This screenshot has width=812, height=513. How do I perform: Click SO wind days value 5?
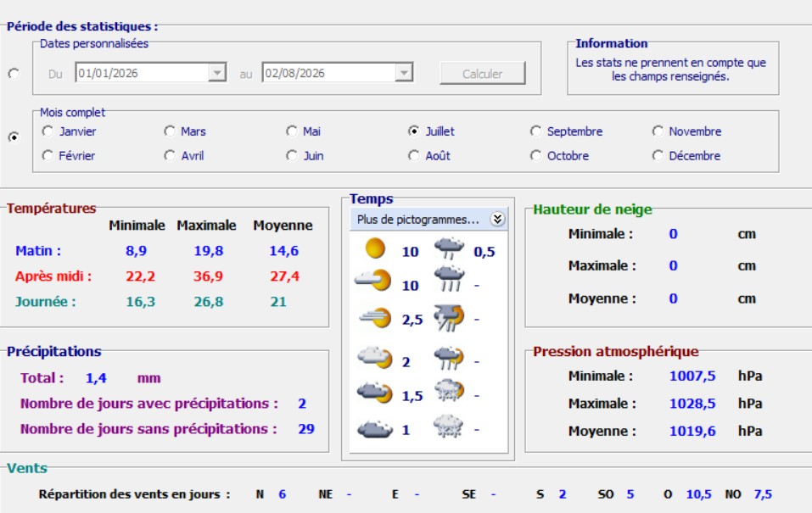630,494
